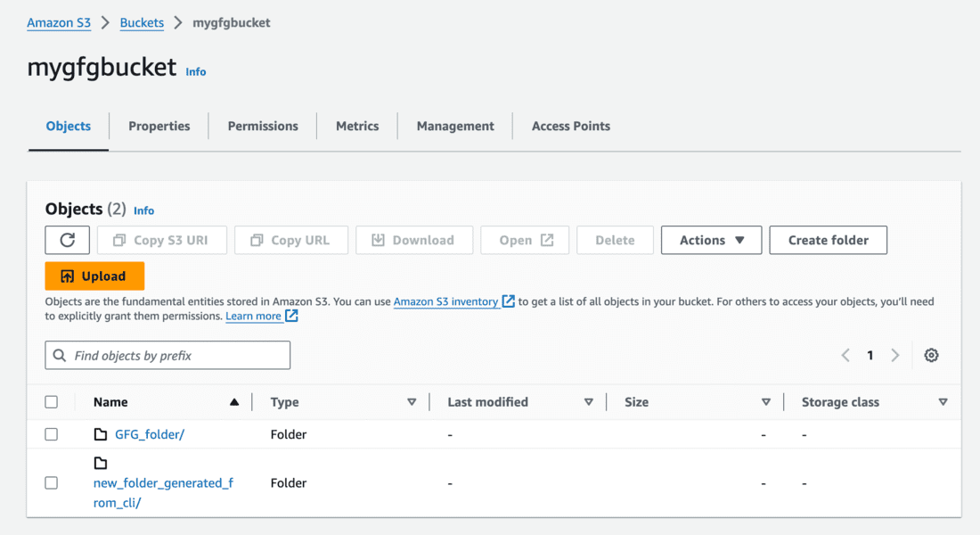Sort objects by the Name column arrow
Image resolution: width=980 pixels, height=535 pixels.
click(234, 402)
